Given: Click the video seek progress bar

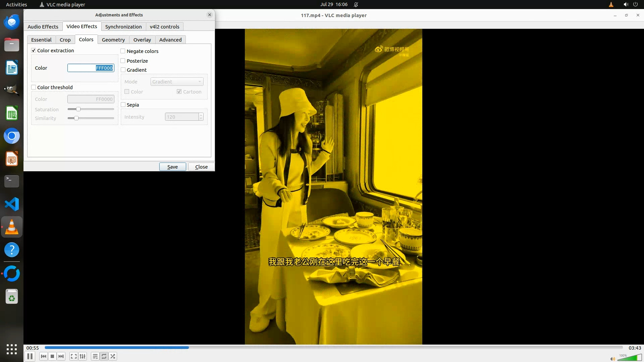Looking at the screenshot, I should (333, 348).
